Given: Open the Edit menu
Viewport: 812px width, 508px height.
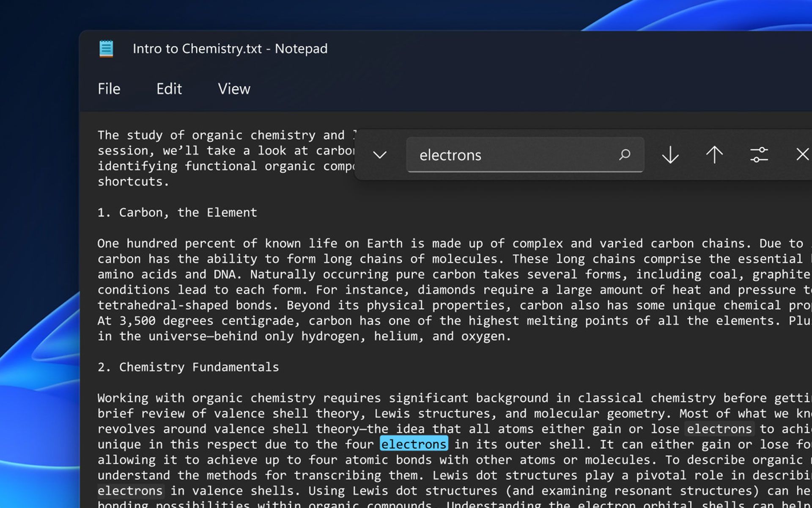Looking at the screenshot, I should coord(169,89).
